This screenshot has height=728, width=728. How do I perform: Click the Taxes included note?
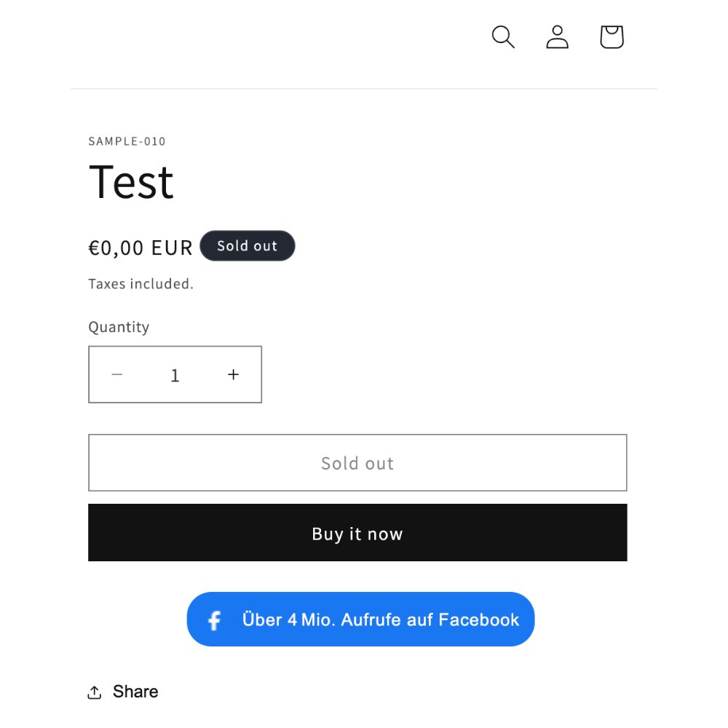pyautogui.click(x=141, y=284)
